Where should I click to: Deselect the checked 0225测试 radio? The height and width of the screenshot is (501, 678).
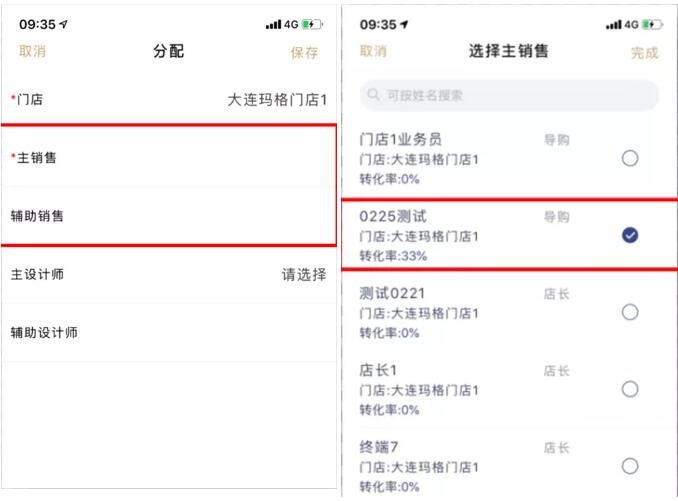pos(630,235)
